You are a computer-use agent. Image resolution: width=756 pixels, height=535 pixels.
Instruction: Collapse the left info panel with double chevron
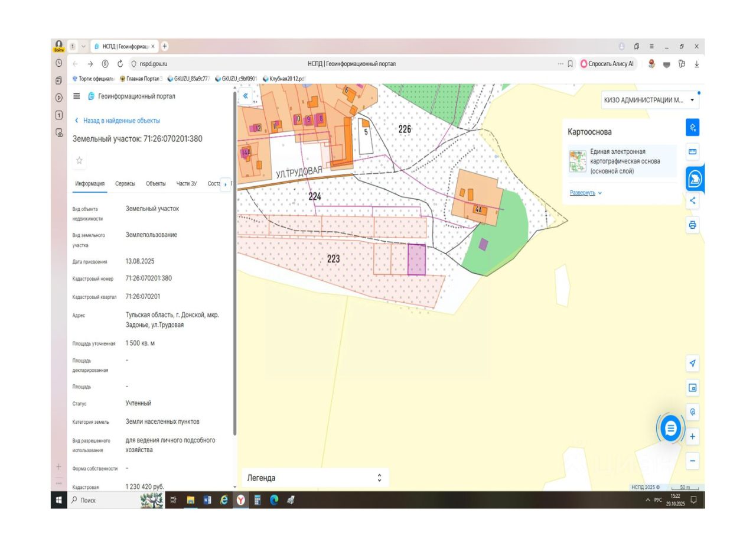click(x=246, y=95)
